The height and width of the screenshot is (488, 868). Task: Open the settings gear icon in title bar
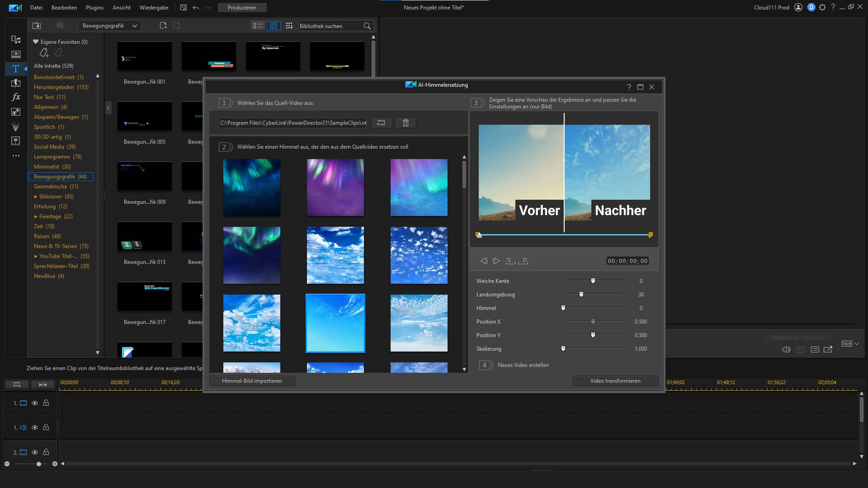click(822, 7)
